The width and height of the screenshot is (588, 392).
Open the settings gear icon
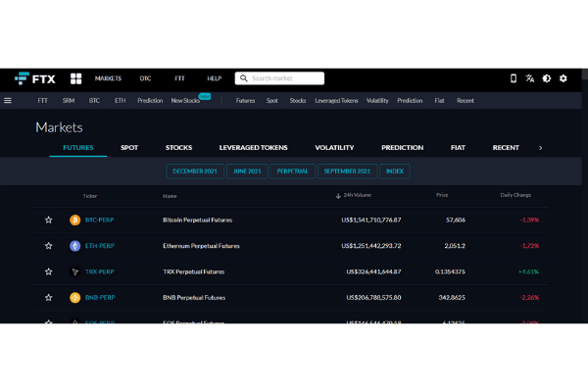[x=563, y=78]
